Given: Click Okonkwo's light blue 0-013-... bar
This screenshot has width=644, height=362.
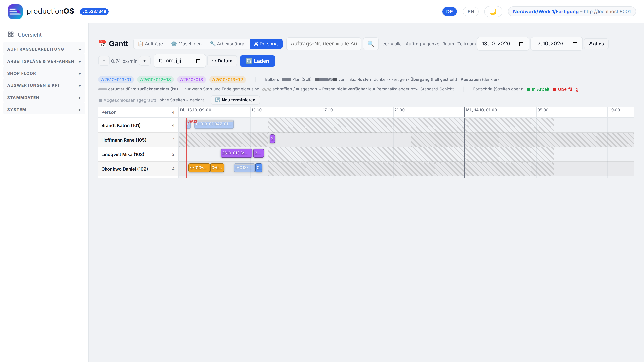Looking at the screenshot, I should coord(244,168).
